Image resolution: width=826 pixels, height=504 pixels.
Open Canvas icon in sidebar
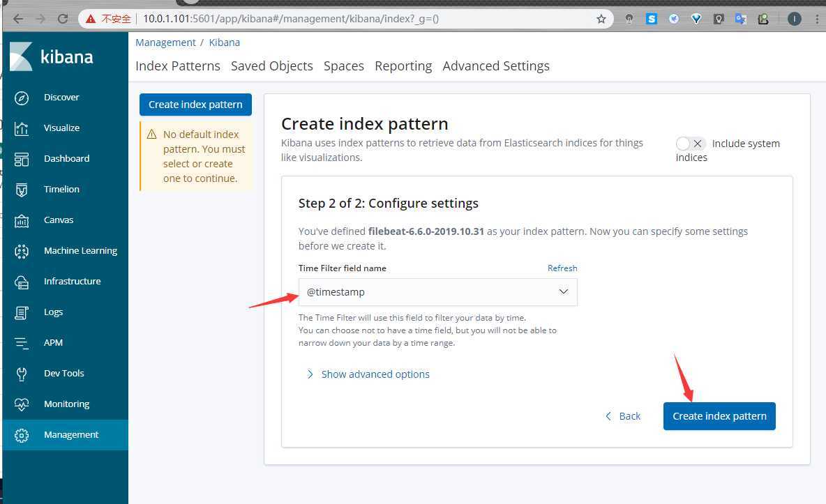click(22, 221)
